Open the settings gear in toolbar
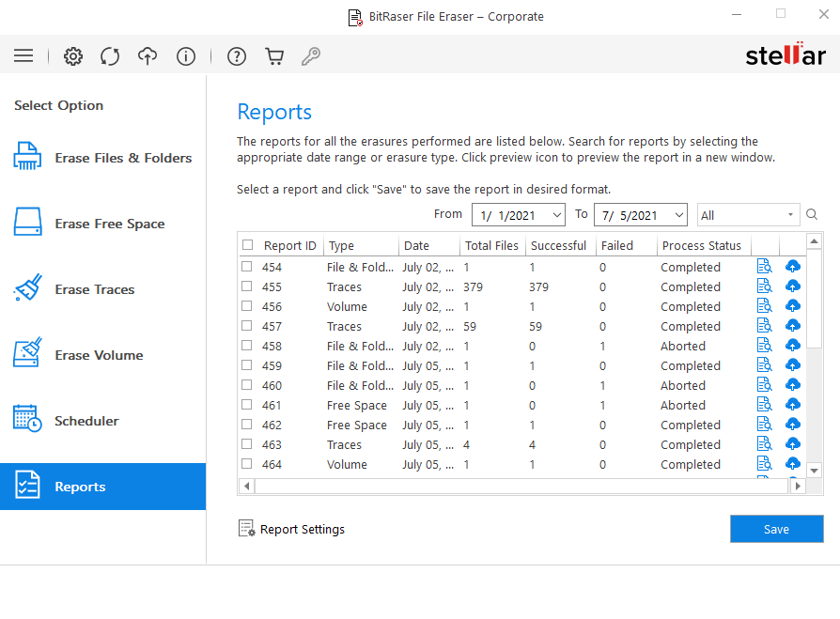Viewport: 840px width, 619px height. 73,56
